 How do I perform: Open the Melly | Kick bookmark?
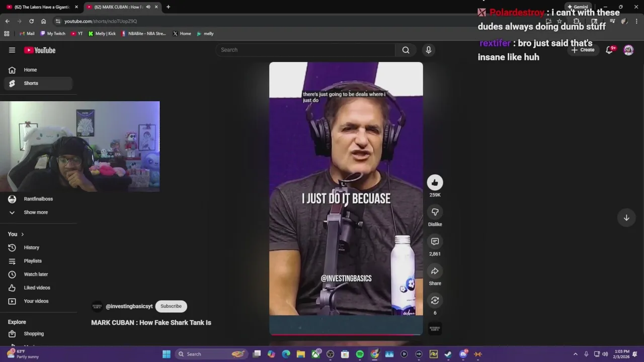pos(102,34)
